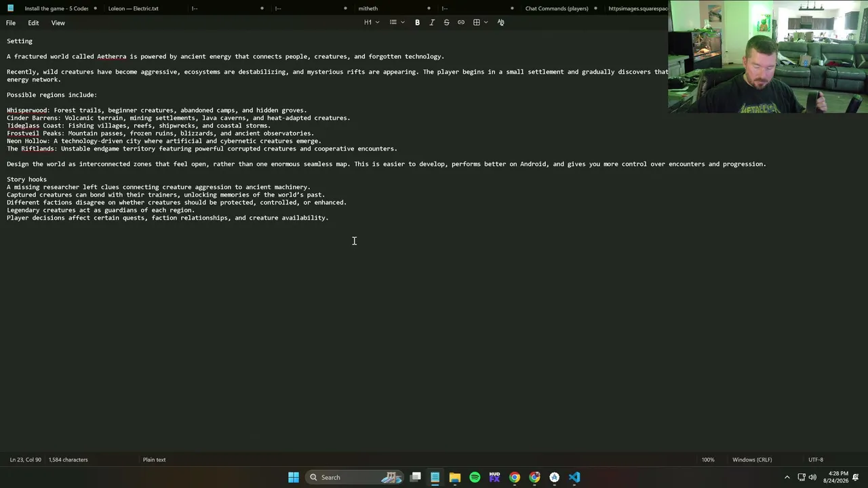The image size is (868, 488).
Task: Click the 'Captured creatures can bond' line
Action: [x=165, y=195]
